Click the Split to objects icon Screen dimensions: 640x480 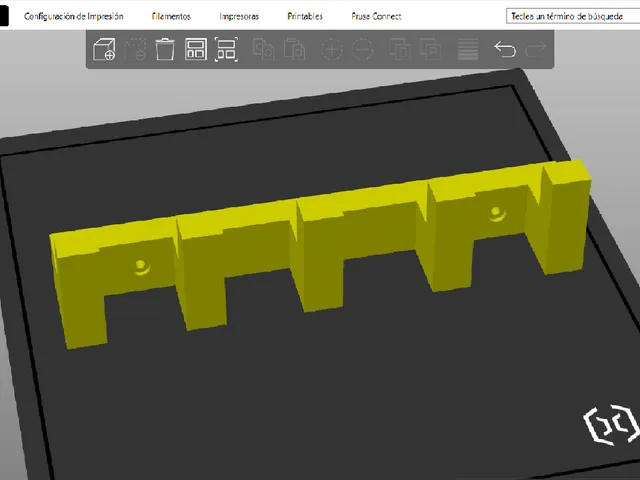click(x=400, y=49)
